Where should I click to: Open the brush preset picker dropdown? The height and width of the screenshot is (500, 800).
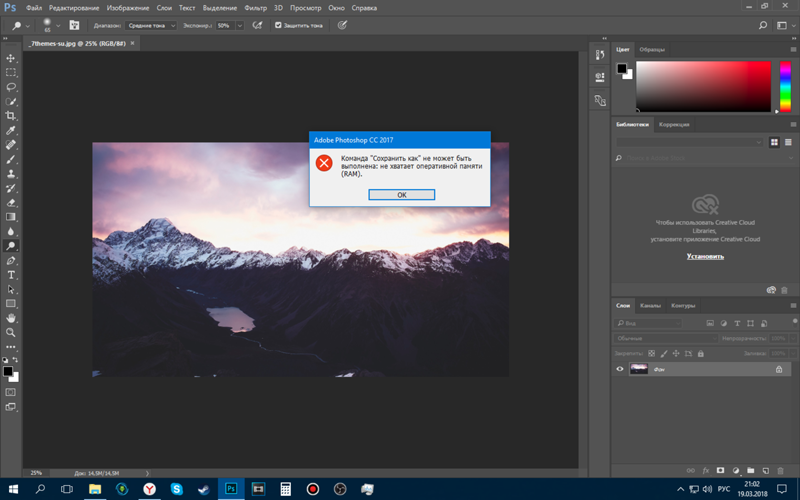click(x=59, y=24)
